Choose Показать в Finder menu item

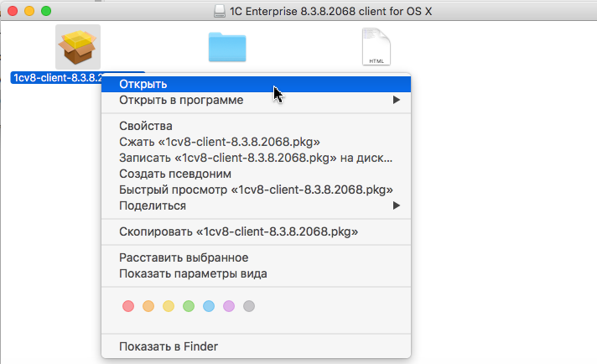point(169,346)
